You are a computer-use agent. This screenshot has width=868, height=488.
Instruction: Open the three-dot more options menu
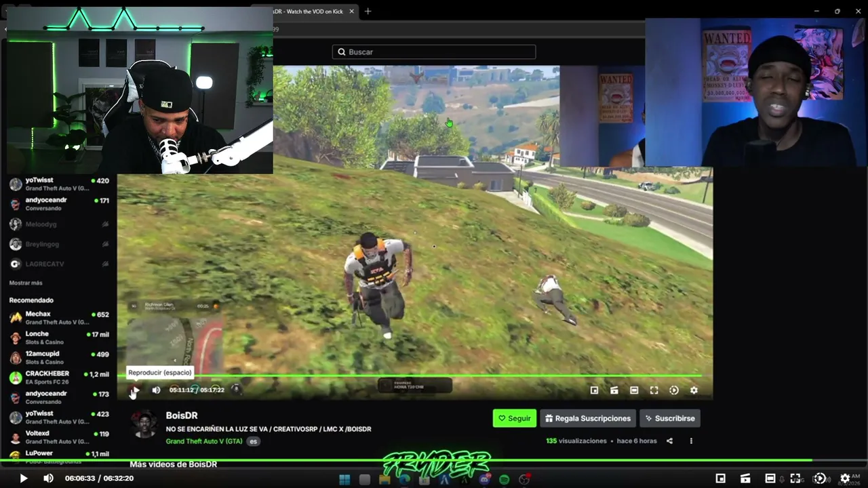[x=691, y=441]
